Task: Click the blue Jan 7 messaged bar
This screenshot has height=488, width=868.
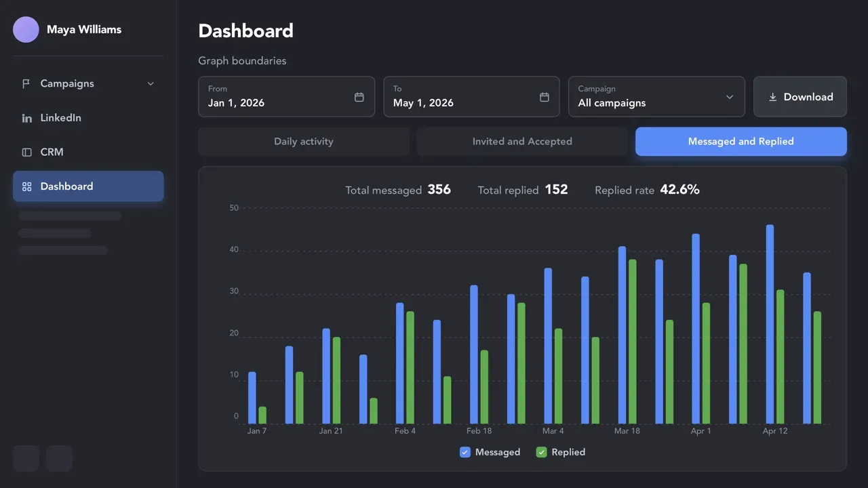Action: (x=252, y=398)
